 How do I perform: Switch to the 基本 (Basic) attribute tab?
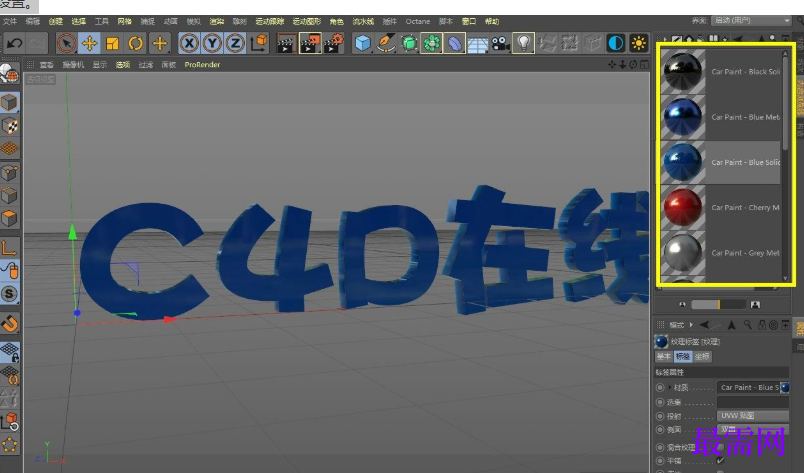(664, 356)
